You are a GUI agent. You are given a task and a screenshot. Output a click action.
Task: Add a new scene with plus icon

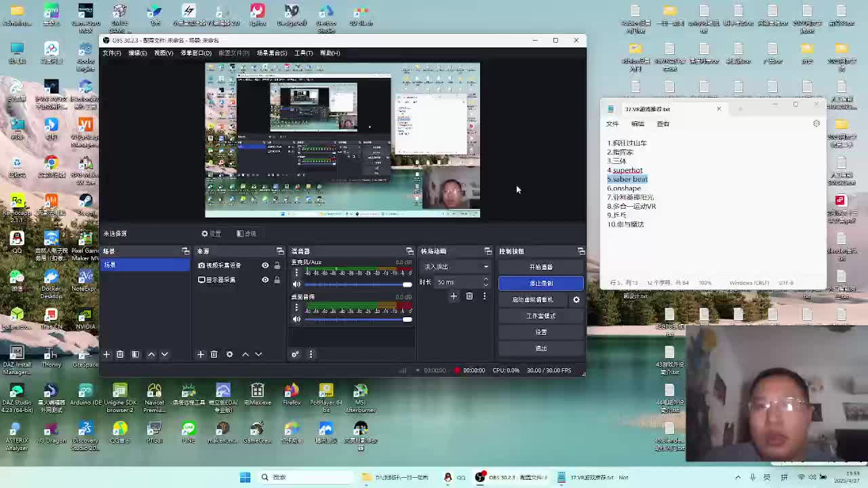(106, 354)
